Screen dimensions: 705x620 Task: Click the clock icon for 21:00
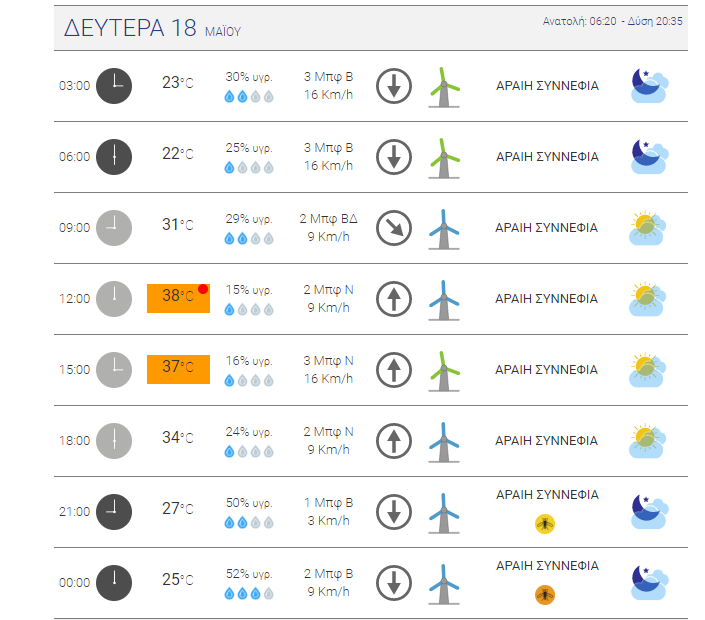coord(114,512)
